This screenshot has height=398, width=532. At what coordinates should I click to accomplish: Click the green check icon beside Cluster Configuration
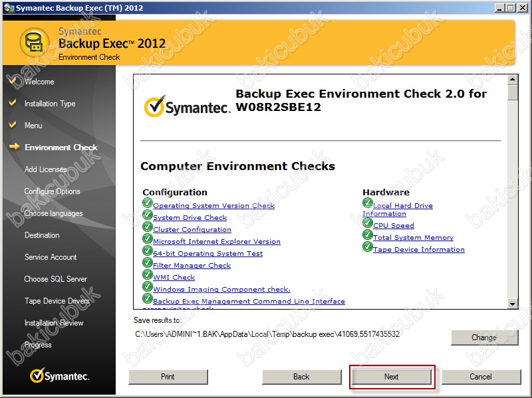point(147,227)
